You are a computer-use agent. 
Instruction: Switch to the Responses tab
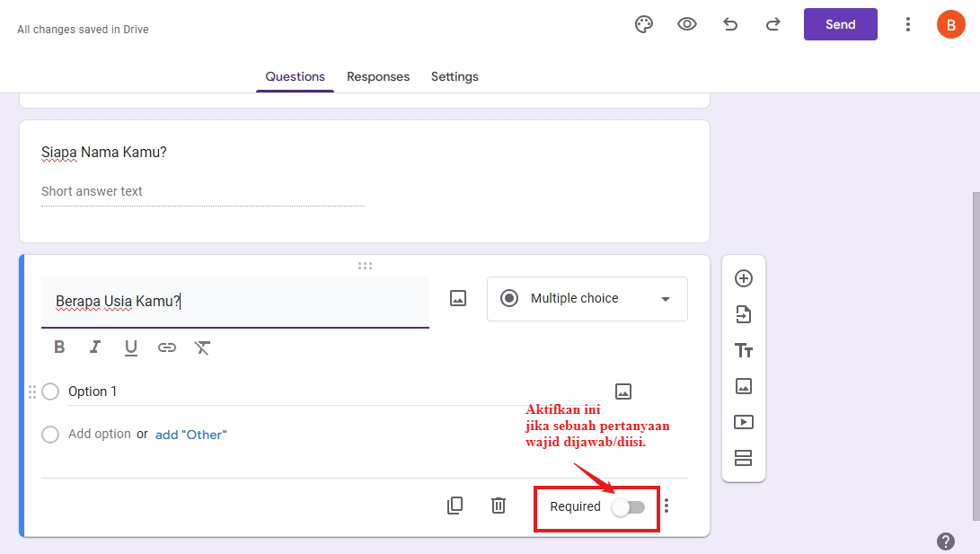click(x=377, y=76)
